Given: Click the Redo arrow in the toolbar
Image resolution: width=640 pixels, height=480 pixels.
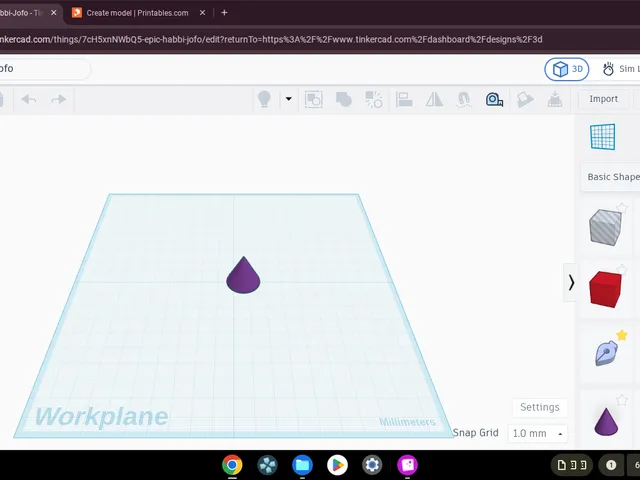Looking at the screenshot, I should [x=58, y=99].
